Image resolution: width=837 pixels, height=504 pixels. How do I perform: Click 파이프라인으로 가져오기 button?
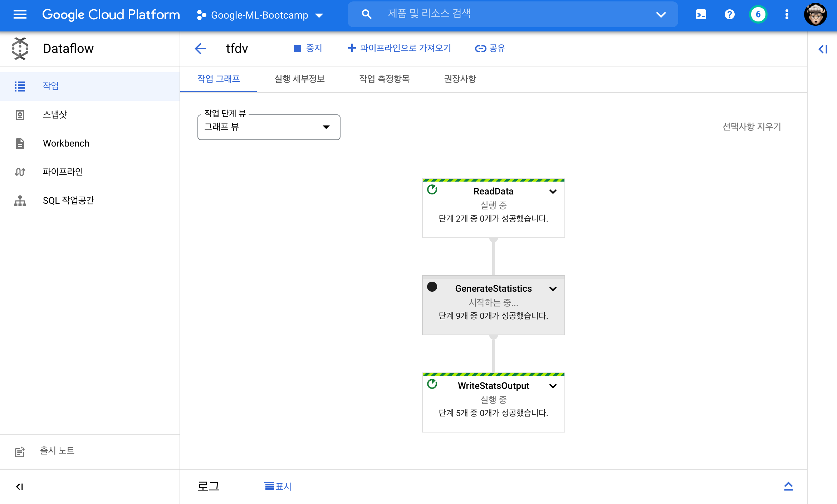pos(399,48)
